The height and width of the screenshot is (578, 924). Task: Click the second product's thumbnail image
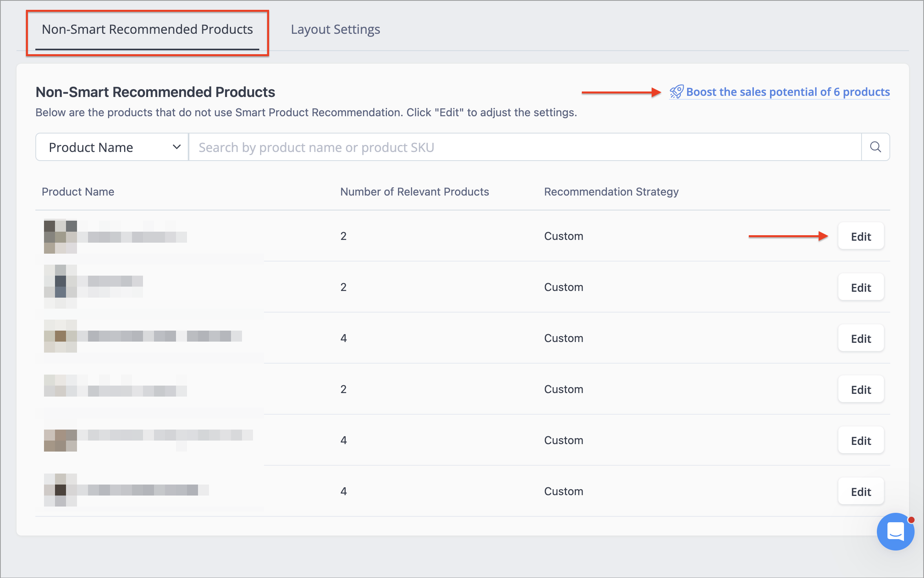(60, 287)
